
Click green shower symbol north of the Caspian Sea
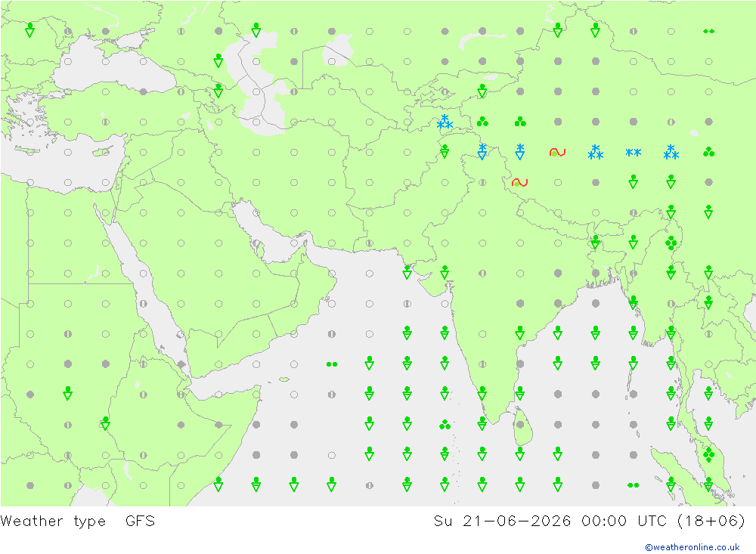[256, 30]
